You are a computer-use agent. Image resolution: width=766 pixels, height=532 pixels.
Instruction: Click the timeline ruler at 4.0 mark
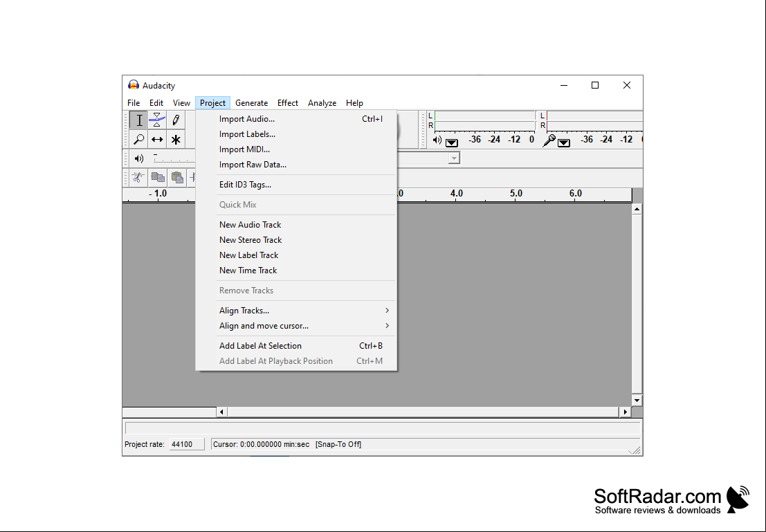[456, 194]
